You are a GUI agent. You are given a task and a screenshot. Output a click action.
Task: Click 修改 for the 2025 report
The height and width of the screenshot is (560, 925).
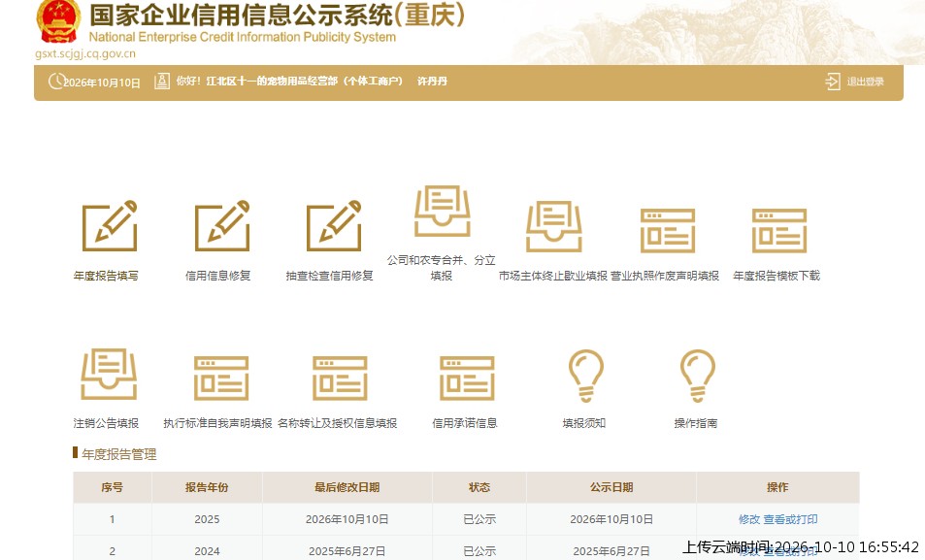pos(749,519)
